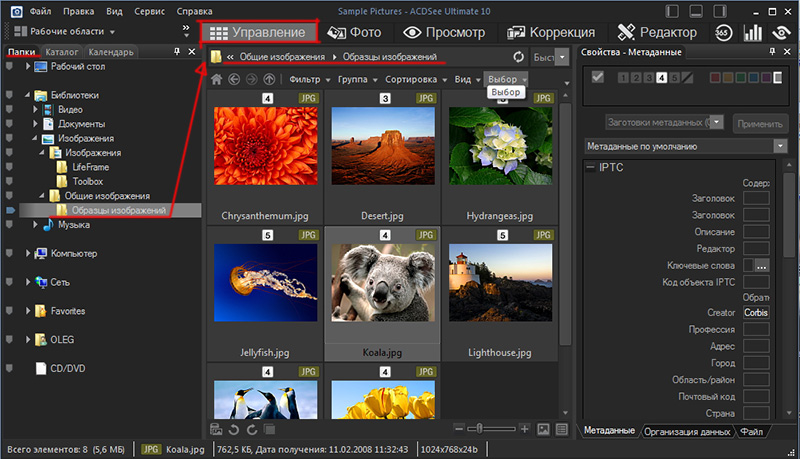Switch to Организация данных tab
800x459 pixels.
(x=687, y=431)
